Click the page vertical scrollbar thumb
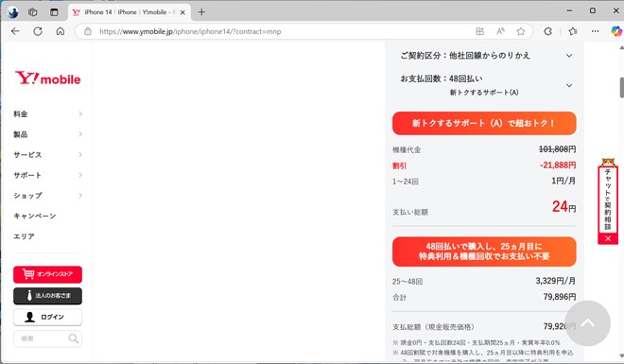The width and height of the screenshot is (624, 364). tap(621, 88)
